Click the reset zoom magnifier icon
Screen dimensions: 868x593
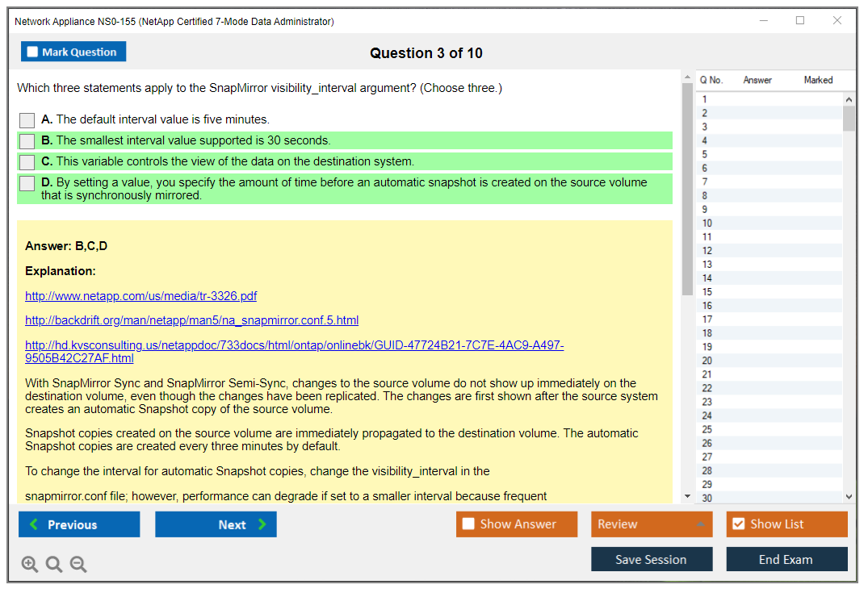[54, 565]
